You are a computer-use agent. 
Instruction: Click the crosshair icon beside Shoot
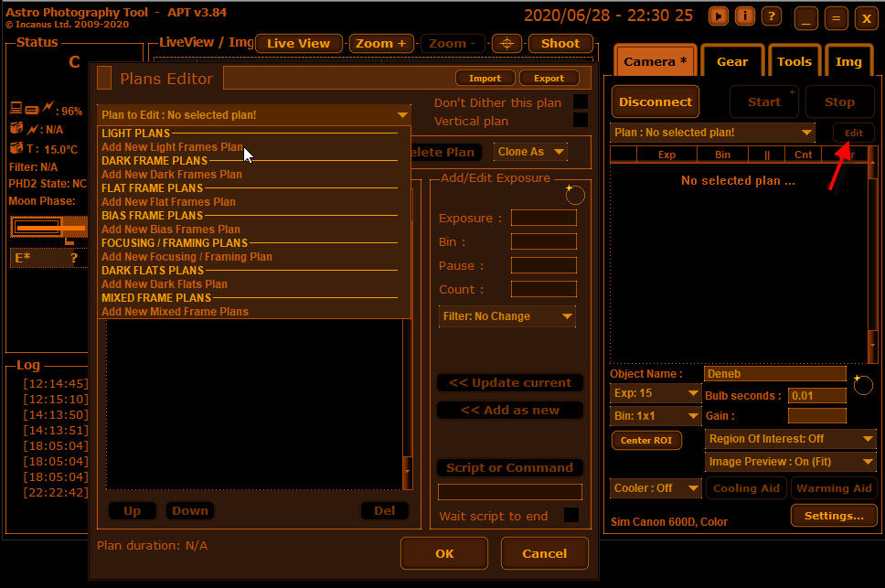tap(507, 43)
